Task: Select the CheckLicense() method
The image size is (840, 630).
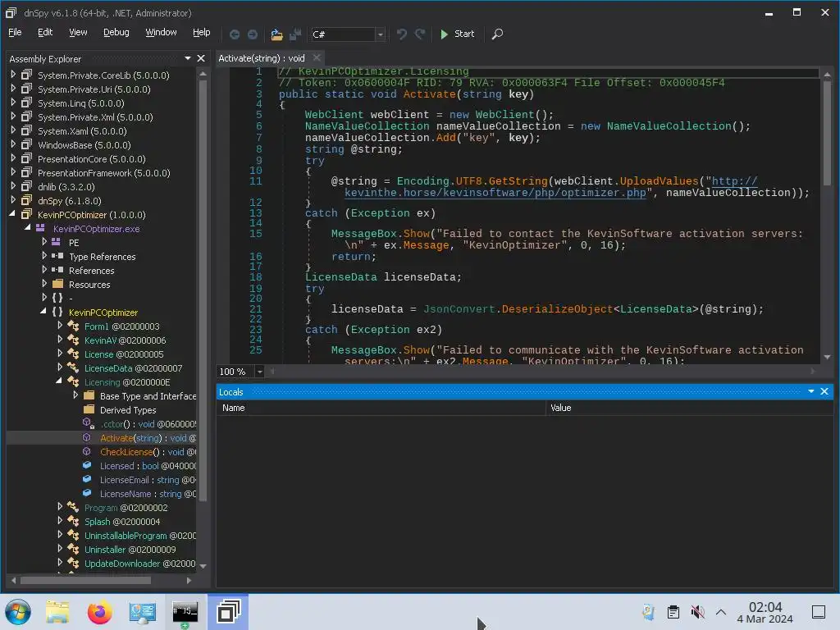Action: (x=148, y=452)
